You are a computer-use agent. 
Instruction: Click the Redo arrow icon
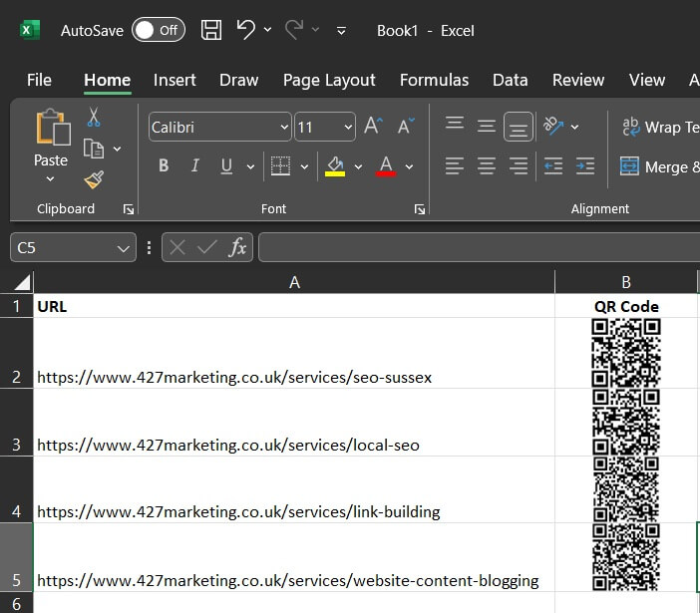point(294,30)
